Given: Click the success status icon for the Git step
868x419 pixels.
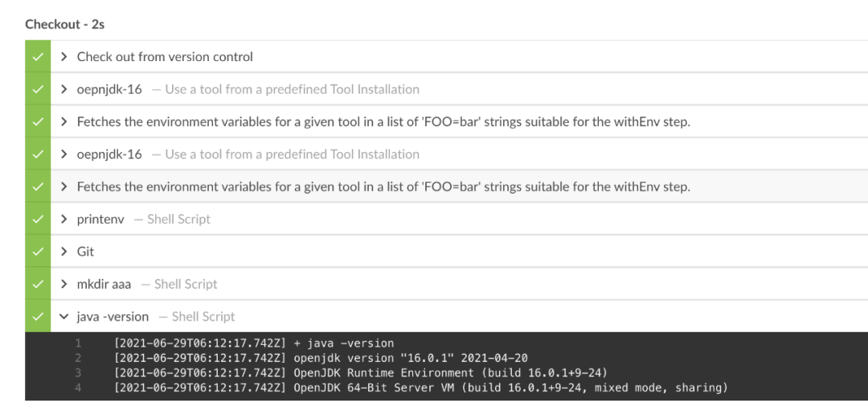Looking at the screenshot, I should (37, 252).
